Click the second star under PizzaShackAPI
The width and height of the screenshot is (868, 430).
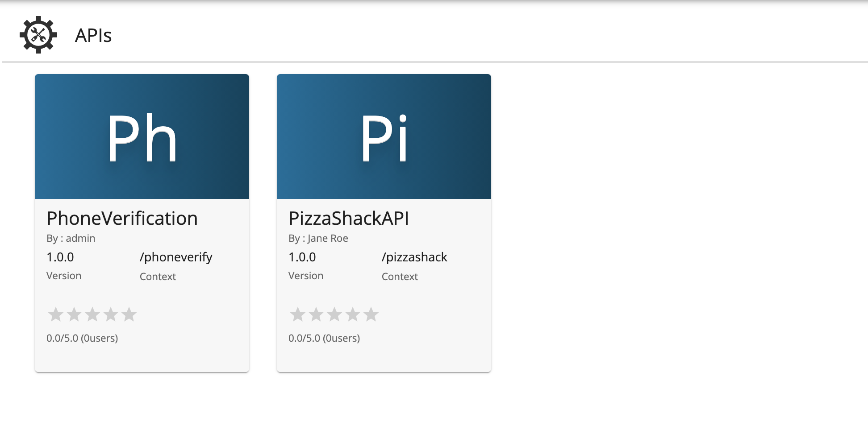coord(316,314)
